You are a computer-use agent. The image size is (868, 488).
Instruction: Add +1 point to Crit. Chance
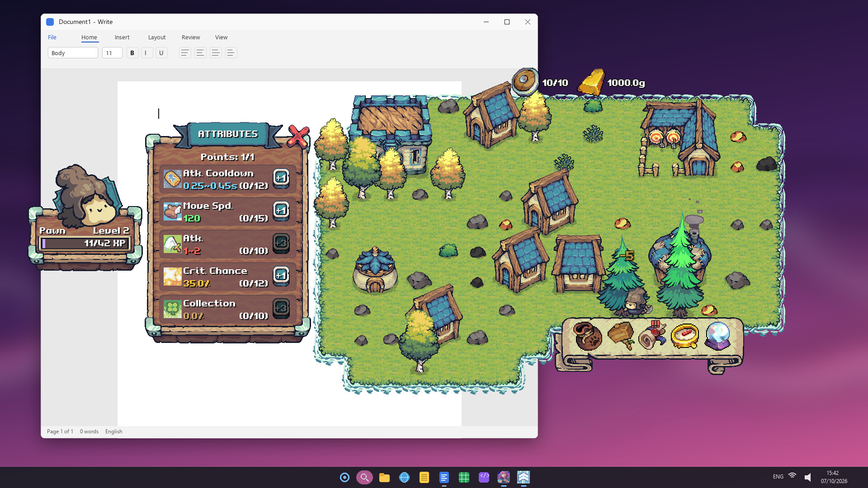(x=281, y=275)
